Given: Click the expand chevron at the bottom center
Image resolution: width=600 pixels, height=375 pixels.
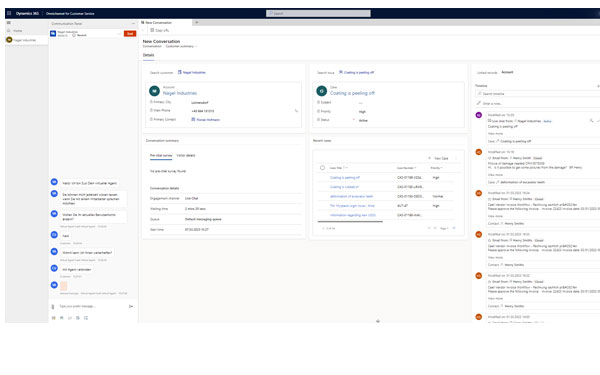Looking at the screenshot, I should pos(378,321).
